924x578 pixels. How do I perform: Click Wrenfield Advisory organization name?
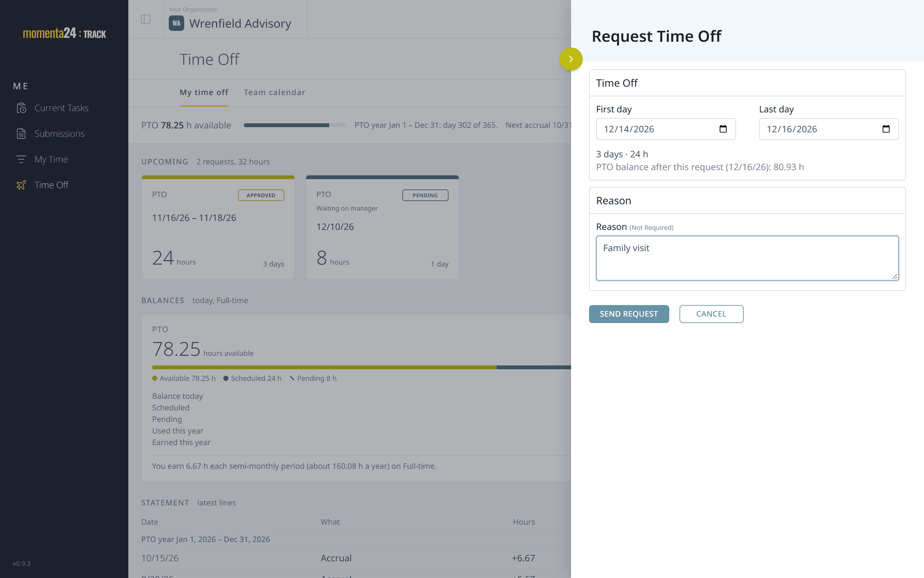(x=240, y=23)
